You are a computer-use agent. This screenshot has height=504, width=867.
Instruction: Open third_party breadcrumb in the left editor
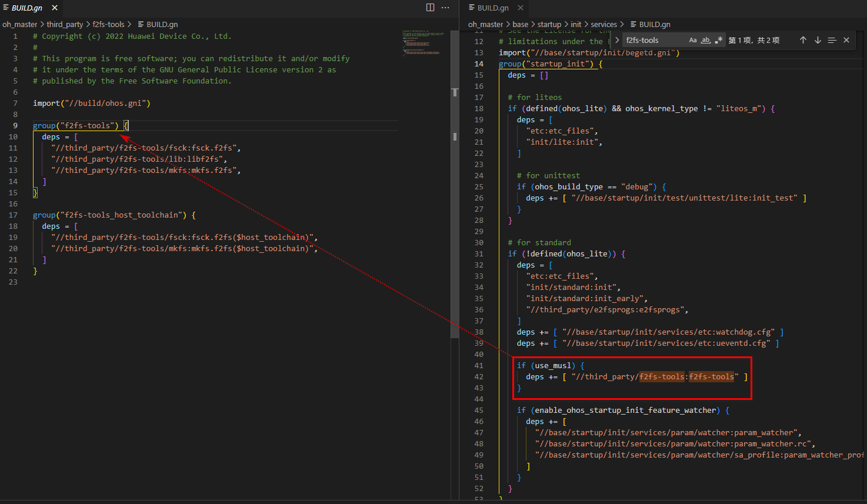coord(65,24)
